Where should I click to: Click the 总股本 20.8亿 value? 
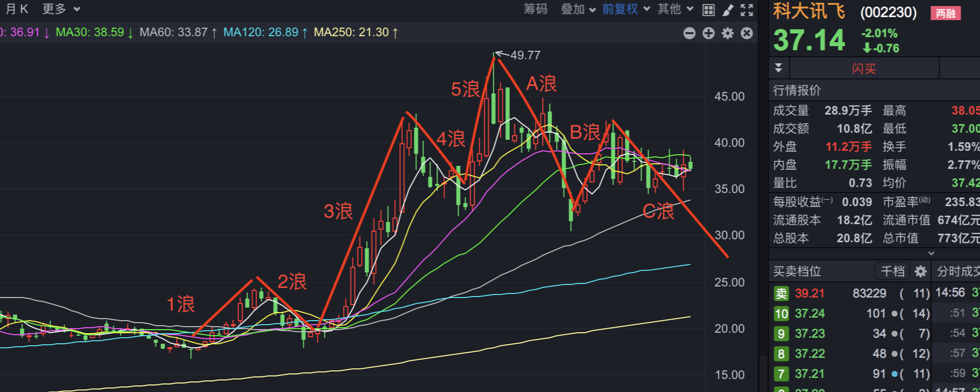[854, 238]
